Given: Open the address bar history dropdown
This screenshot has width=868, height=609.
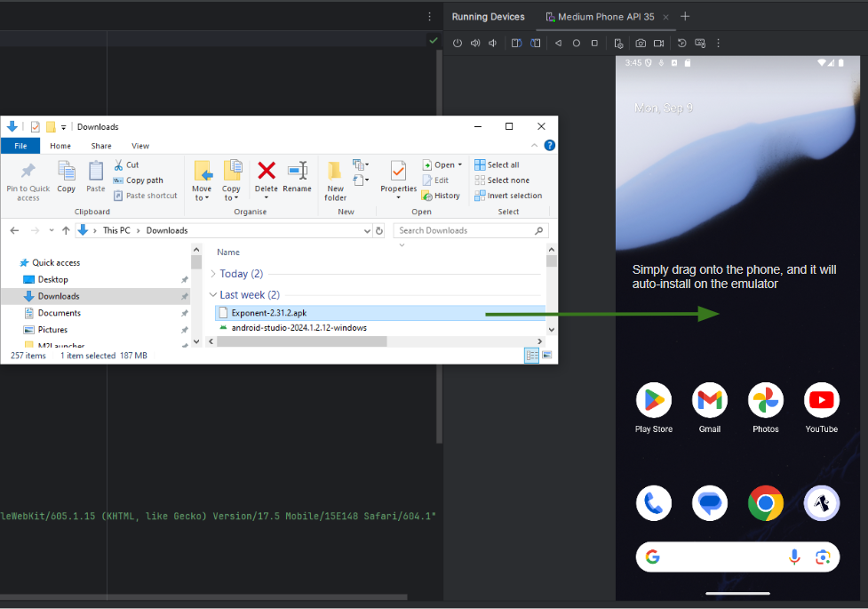Looking at the screenshot, I should (367, 230).
